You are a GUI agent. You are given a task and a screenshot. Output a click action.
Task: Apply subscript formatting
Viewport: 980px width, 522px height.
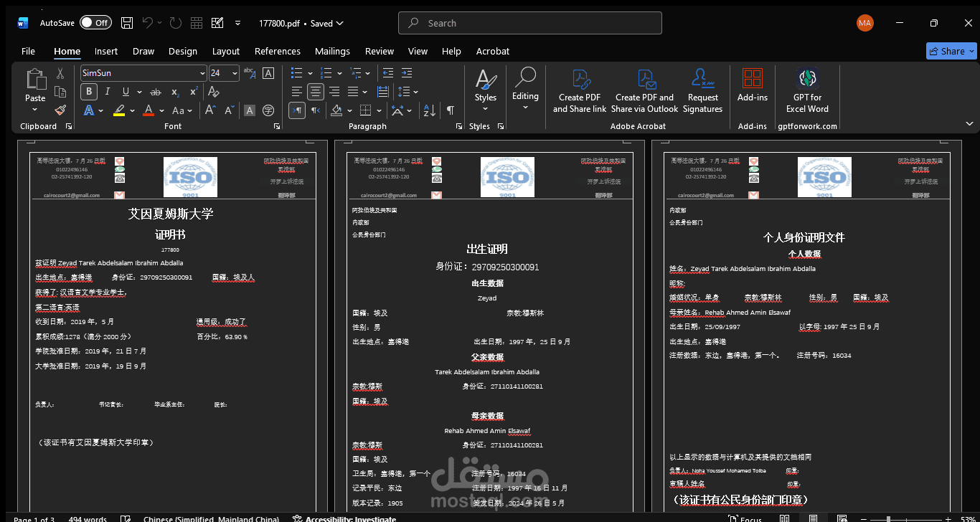174,92
